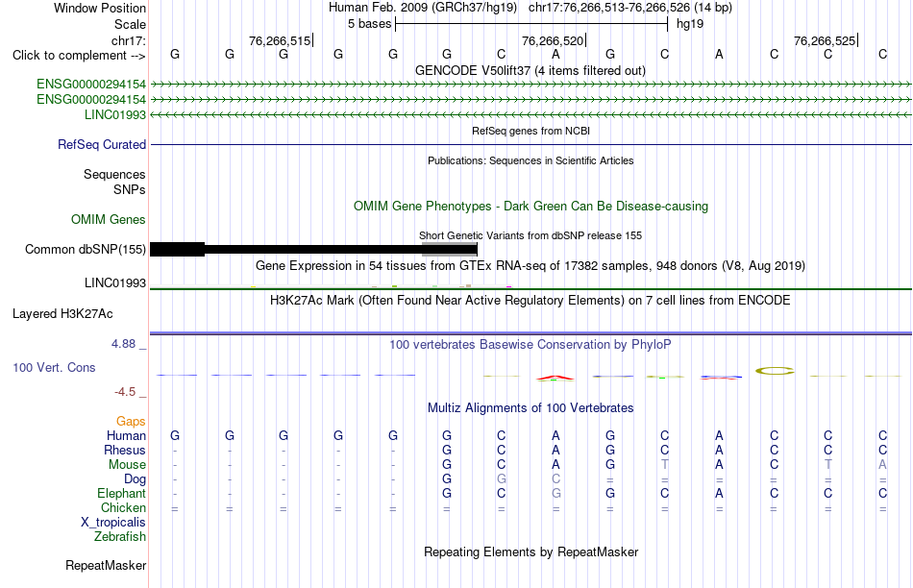Screen dimensions: 913x588
Task: Click the 100 Vert. Cons track label
Action: coord(54,367)
